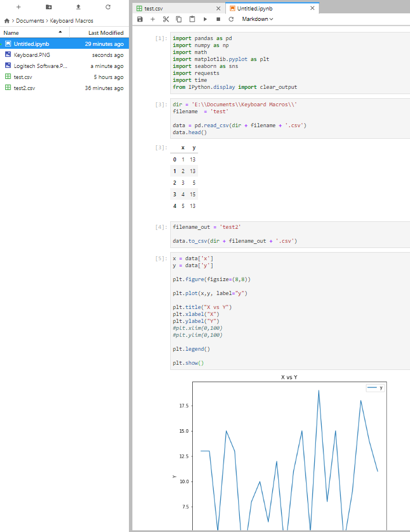Select test.csv in file browser

64,77
